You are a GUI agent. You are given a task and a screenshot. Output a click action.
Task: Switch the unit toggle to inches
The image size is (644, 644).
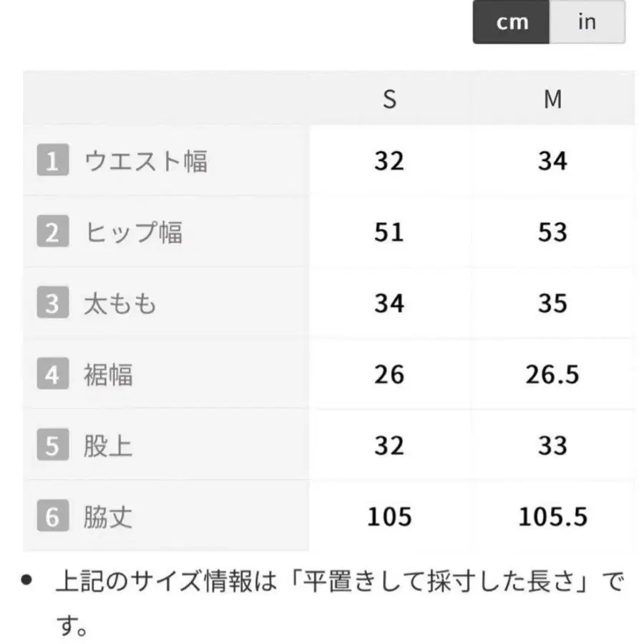(x=587, y=22)
